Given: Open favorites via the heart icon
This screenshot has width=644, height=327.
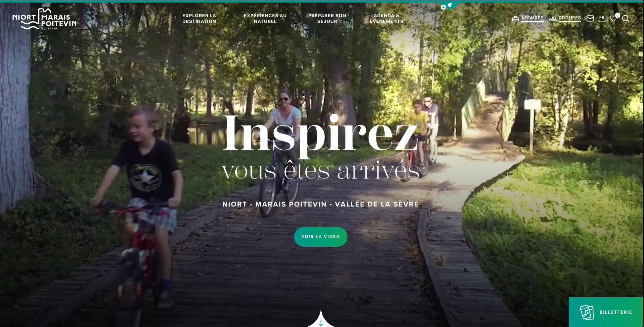Looking at the screenshot, I should tap(613, 19).
